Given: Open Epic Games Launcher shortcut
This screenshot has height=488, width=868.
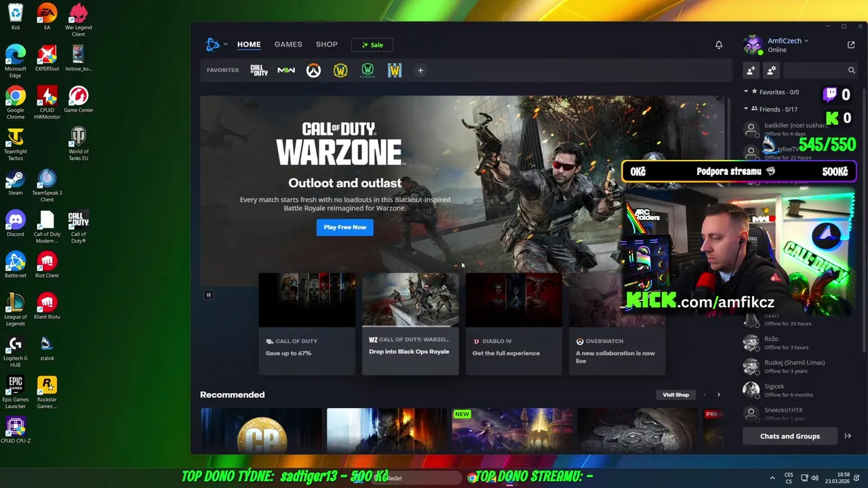Looking at the screenshot, I should point(16,392).
